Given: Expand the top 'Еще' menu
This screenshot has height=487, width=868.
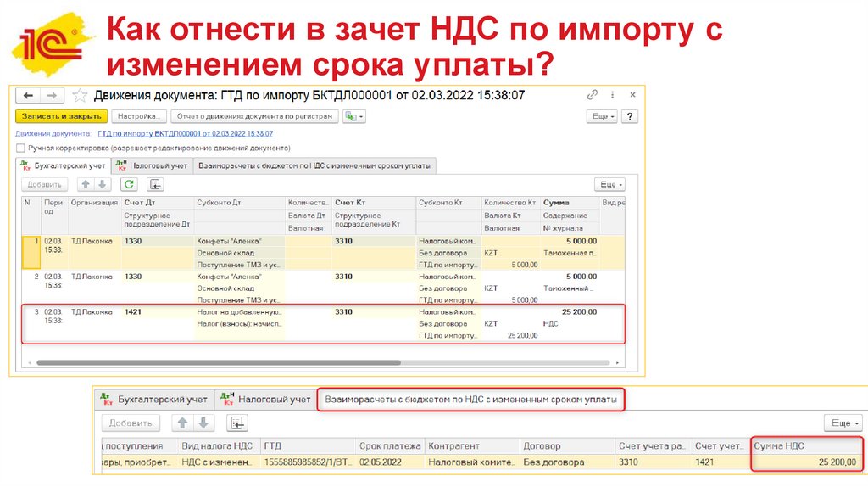Looking at the screenshot, I should tap(602, 116).
